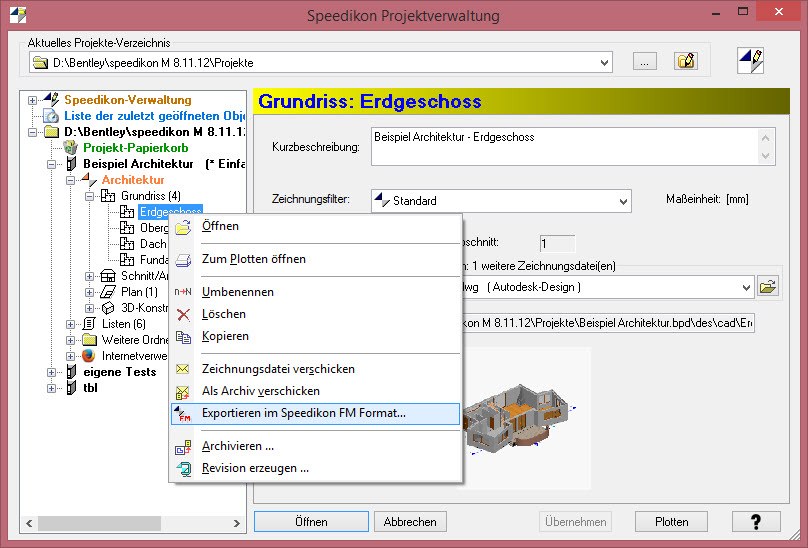Expand the Plan (1) node

[x=89, y=292]
